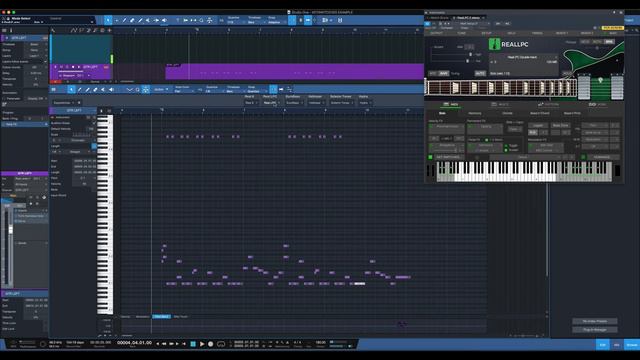Select Toggle radio option in RealLPC
Viewport: 640px width, 360px height.
pos(506,146)
